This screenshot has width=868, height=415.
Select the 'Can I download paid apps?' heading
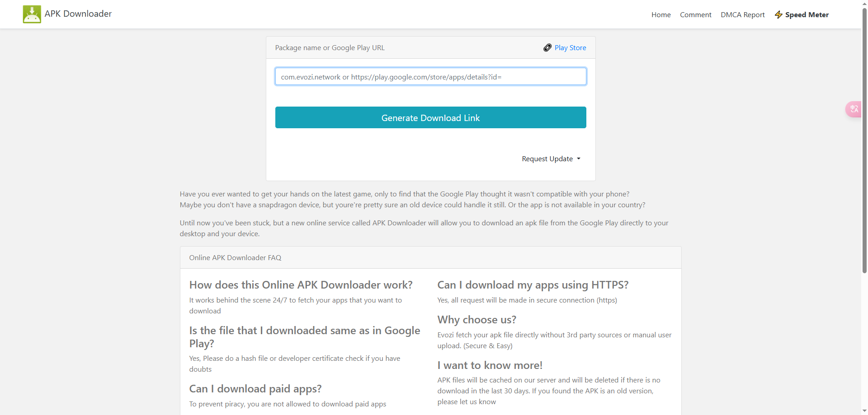[255, 389]
